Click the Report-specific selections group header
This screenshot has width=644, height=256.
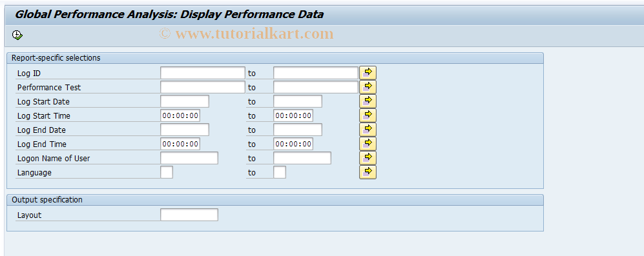tap(275, 58)
